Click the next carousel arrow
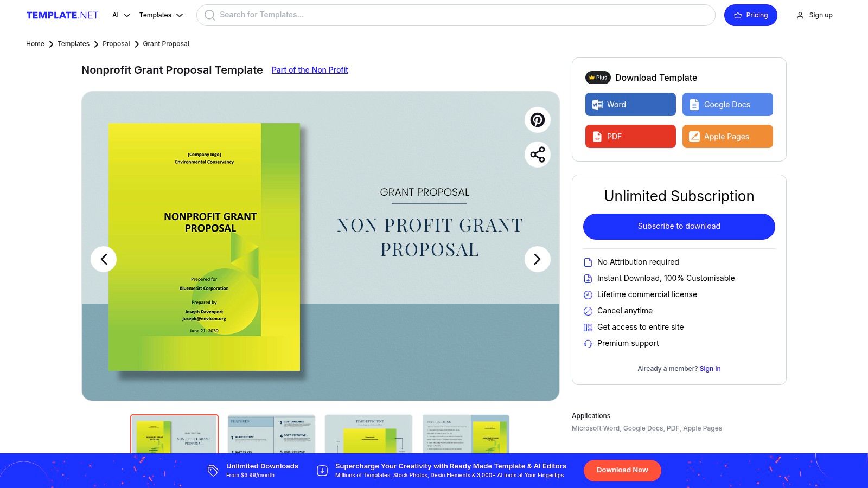The image size is (868, 488). tap(537, 259)
